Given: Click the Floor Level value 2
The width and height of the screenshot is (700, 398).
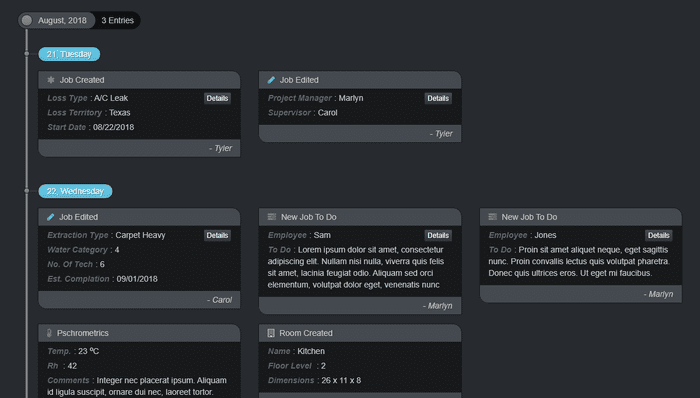Looking at the screenshot, I should click(x=323, y=366).
